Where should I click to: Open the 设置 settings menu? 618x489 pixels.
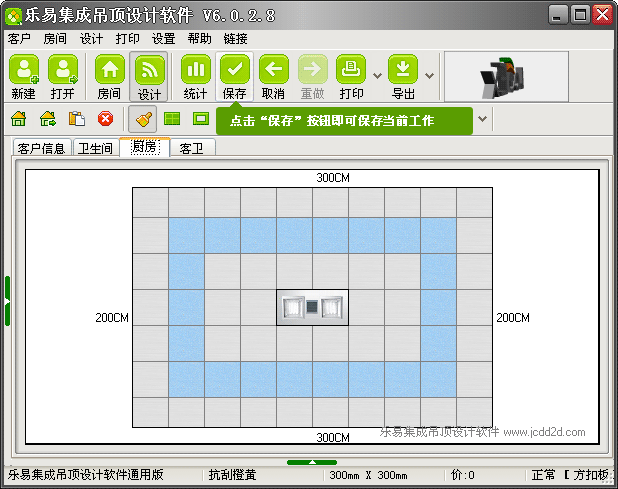pos(164,39)
